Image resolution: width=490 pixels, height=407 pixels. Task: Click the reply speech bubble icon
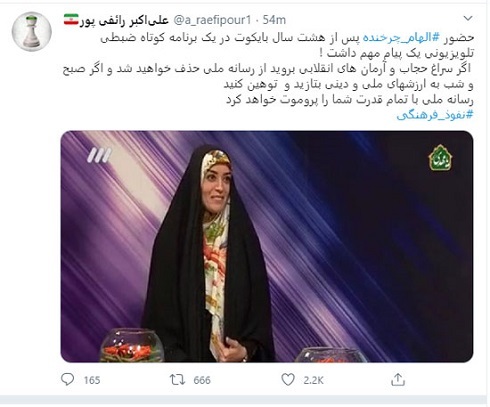(x=68, y=379)
